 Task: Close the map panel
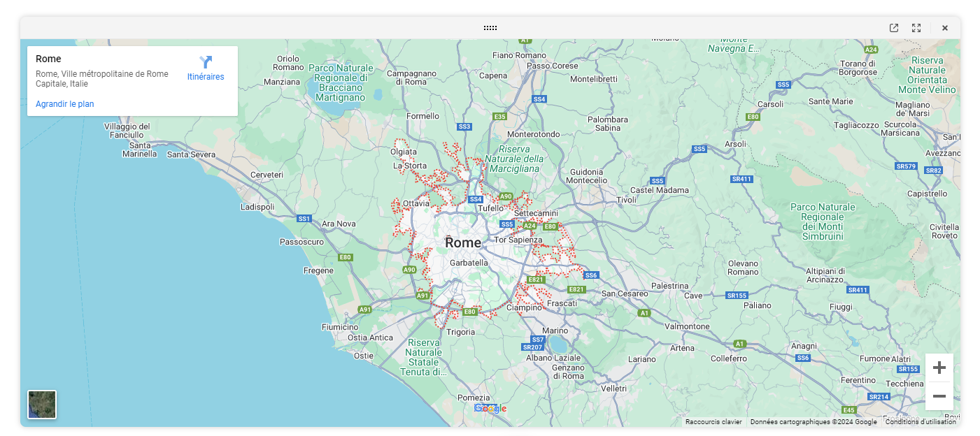point(945,28)
